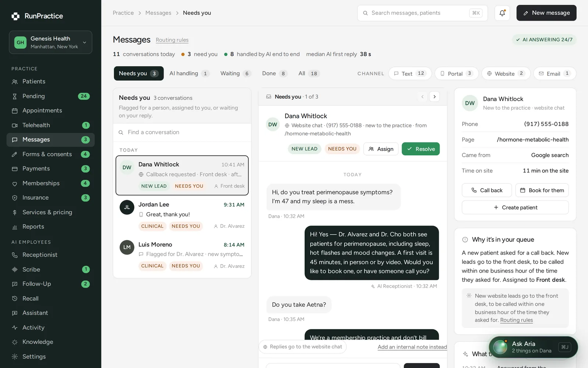Viewport: 588px width, 368px height.
Task: Open the notifications bell
Action: pos(502,13)
